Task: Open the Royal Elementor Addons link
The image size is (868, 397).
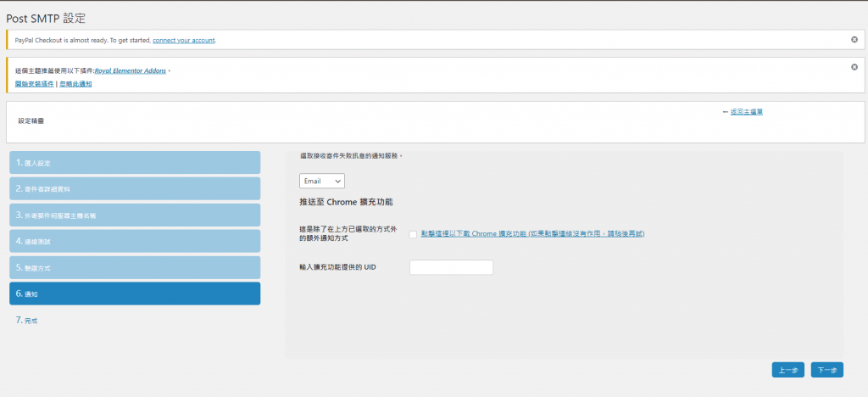Action: pos(131,71)
